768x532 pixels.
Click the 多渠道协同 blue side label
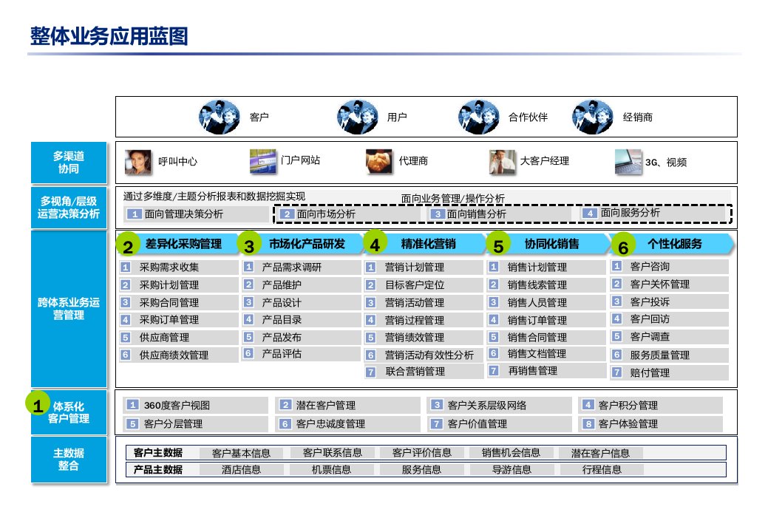tap(69, 163)
